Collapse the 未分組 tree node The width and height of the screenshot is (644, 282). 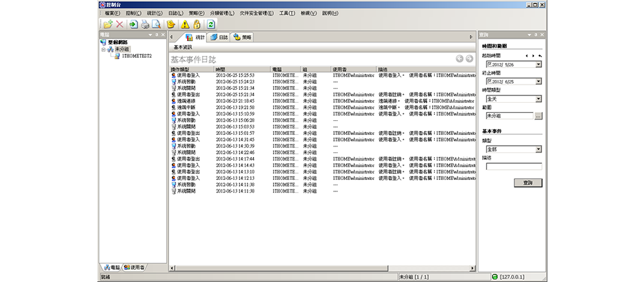tap(104, 49)
